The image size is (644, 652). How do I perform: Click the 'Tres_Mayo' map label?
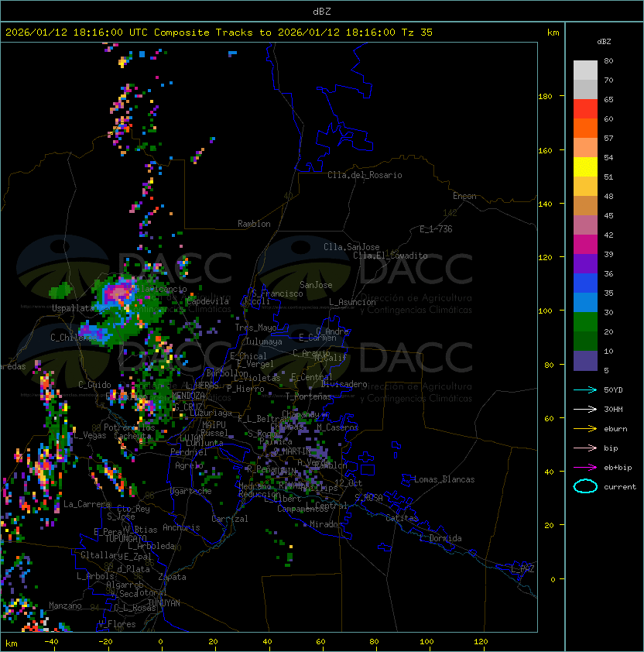click(x=255, y=328)
